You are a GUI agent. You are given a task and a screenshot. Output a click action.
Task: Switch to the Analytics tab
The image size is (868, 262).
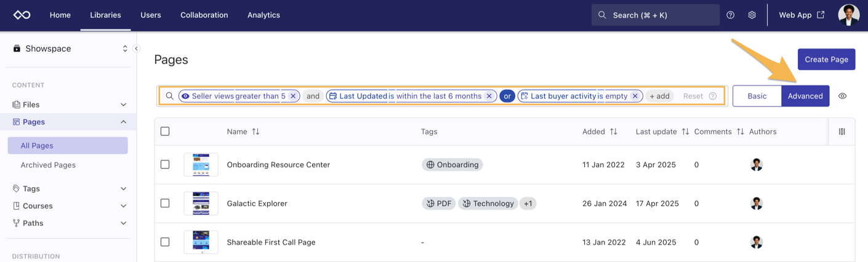[x=263, y=15]
